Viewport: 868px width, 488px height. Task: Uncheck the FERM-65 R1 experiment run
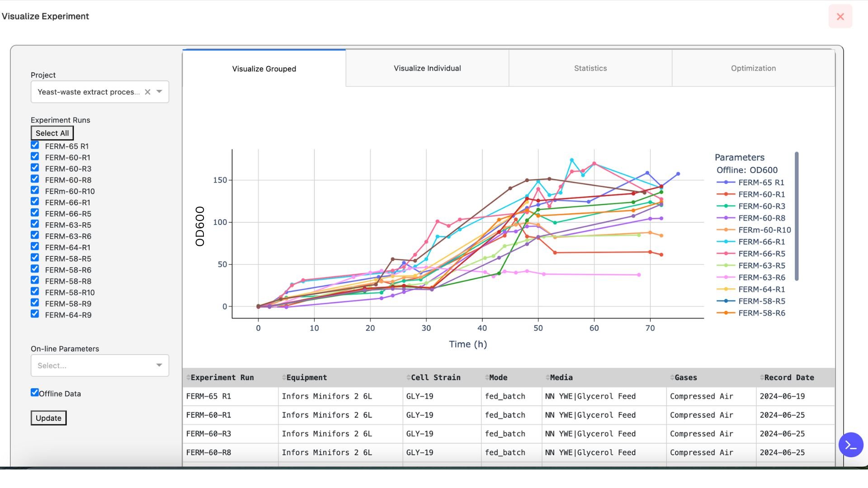(35, 145)
